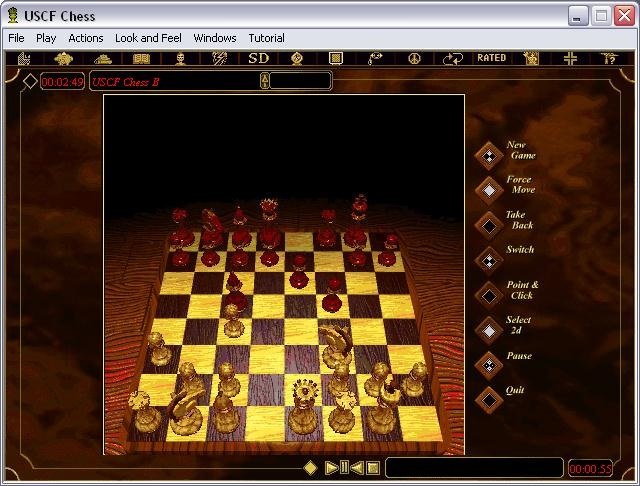Viewport: 640px width, 486px height.
Task: Open the Play menu
Action: click(x=46, y=38)
